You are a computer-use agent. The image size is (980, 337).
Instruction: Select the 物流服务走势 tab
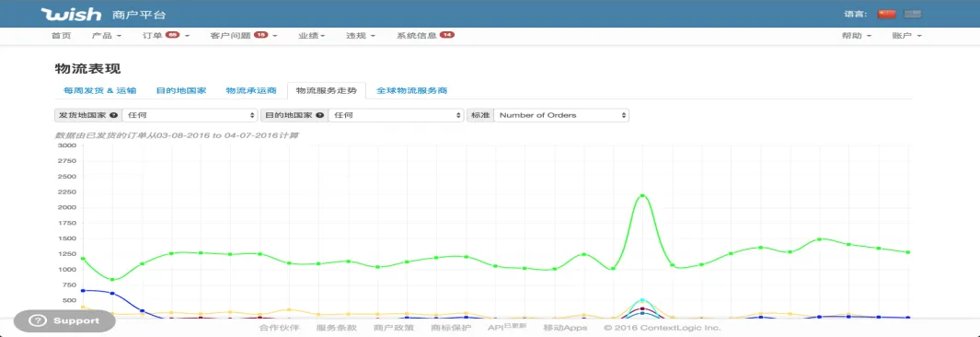click(x=327, y=90)
